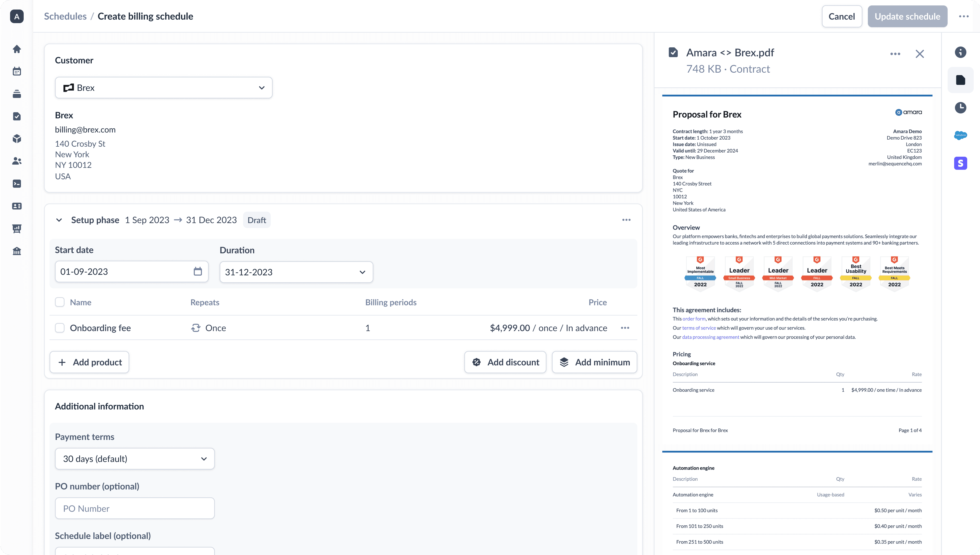
Task: Click Add minimum button
Action: 594,362
